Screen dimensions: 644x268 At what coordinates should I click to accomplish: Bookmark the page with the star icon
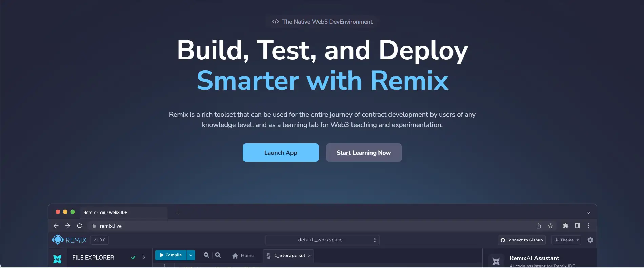(550, 226)
